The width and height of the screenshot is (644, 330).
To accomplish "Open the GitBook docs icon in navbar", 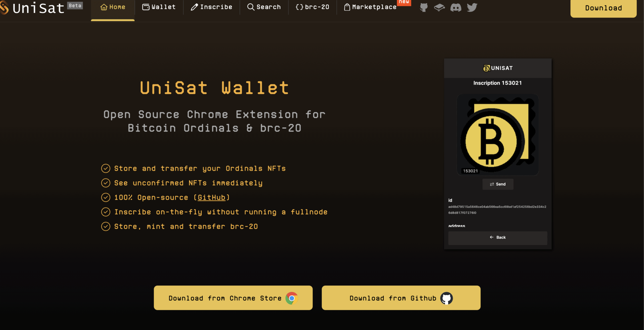I will tap(439, 7).
